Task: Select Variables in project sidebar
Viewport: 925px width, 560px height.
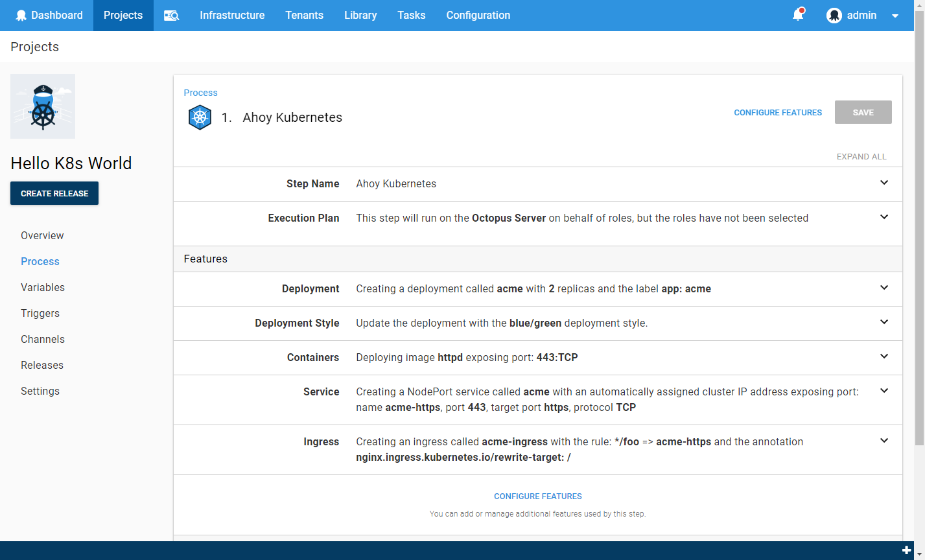Action: coord(43,287)
